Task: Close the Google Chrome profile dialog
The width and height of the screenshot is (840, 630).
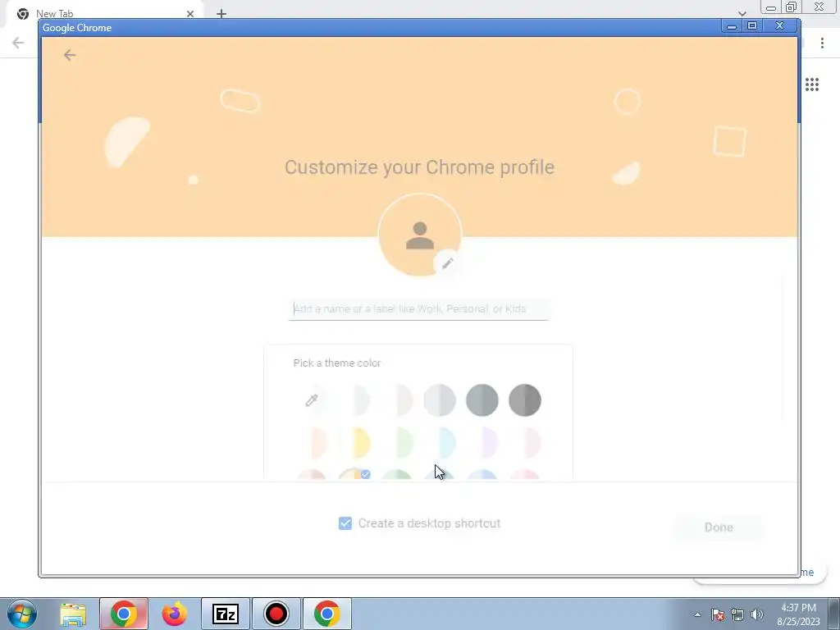Action: pyautogui.click(x=780, y=25)
